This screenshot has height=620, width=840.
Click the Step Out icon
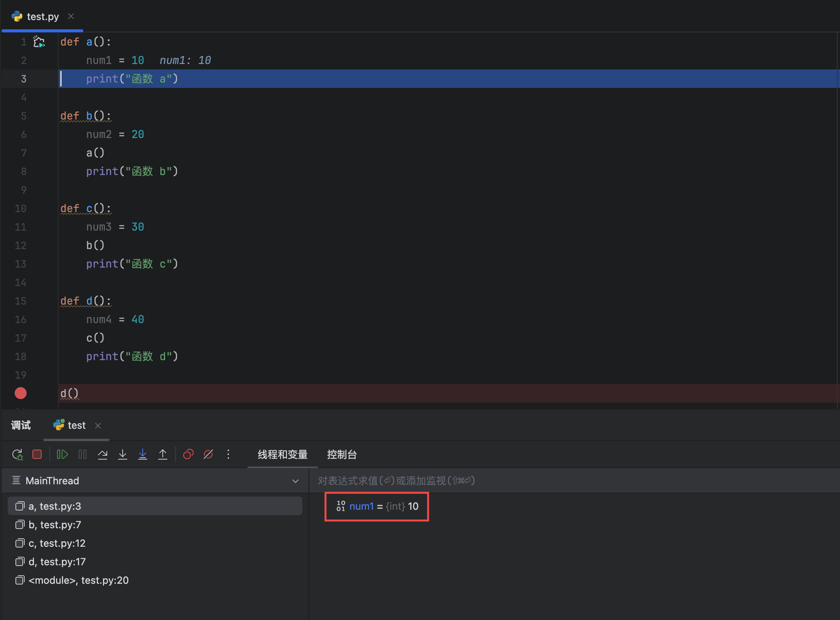click(x=163, y=455)
